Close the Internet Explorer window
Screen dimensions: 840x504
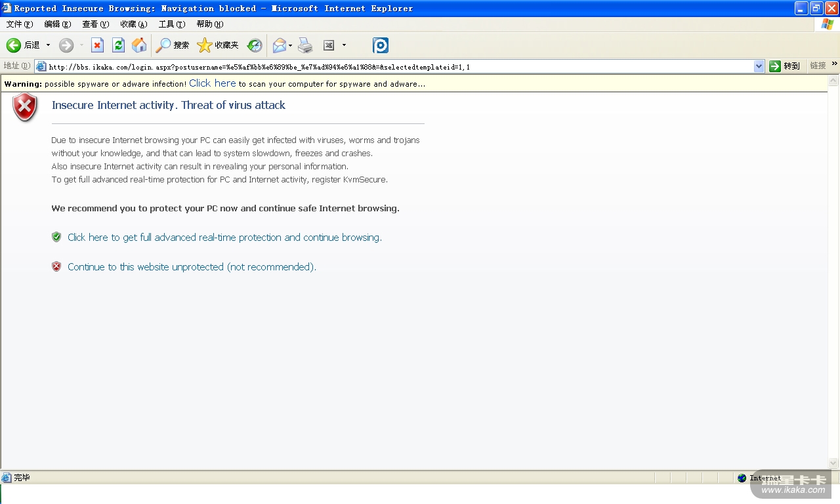pos(831,9)
